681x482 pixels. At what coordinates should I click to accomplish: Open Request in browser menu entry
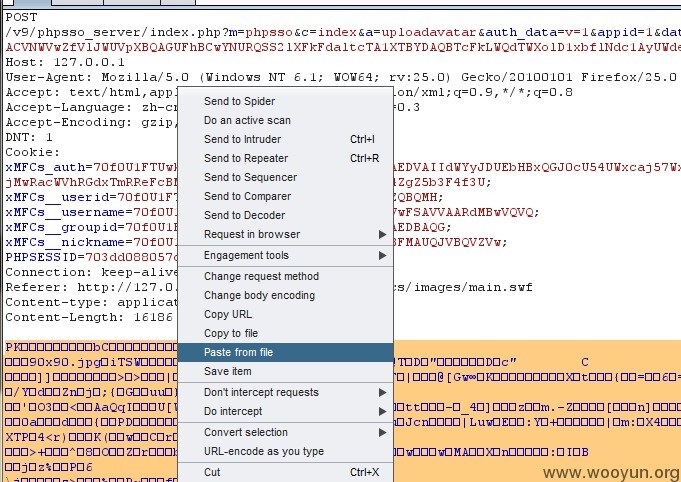point(285,234)
